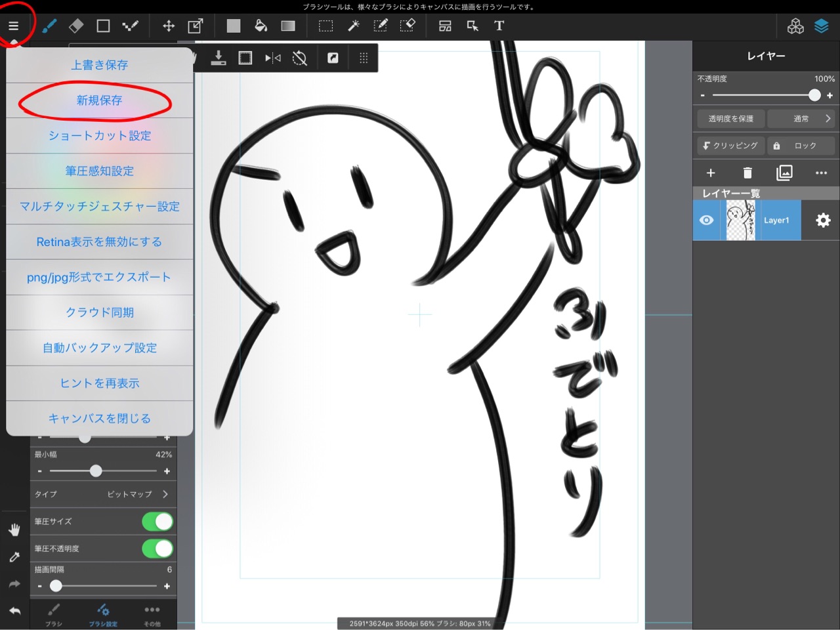The width and height of the screenshot is (840, 630).
Task: Select the Eraser tool
Action: (x=76, y=26)
